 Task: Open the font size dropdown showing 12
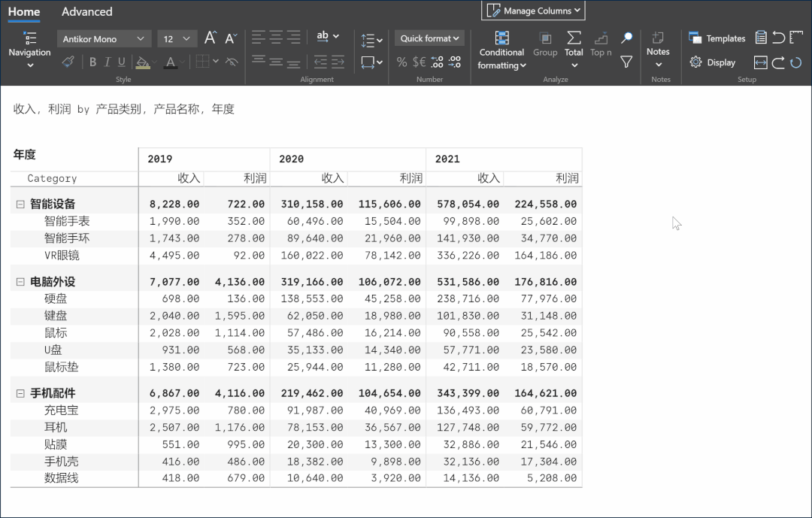pos(177,39)
